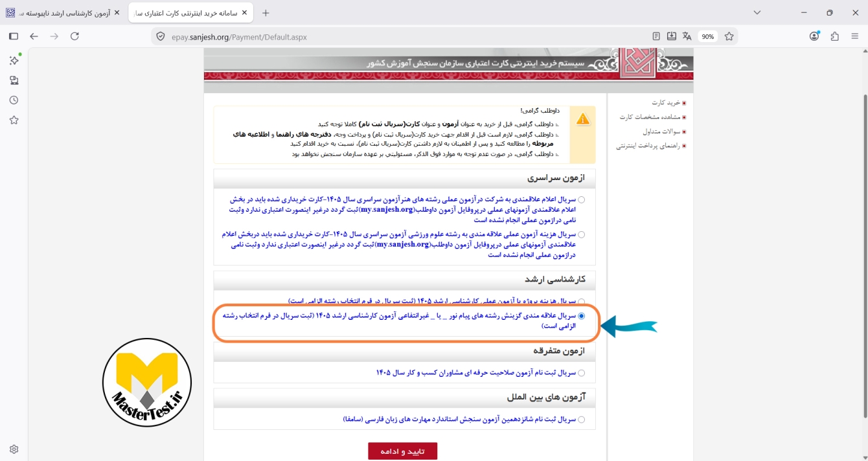Viewport: 868px width, 461px height.
Task: Open the AI chatbot sparkle sidebar icon
Action: click(x=14, y=60)
